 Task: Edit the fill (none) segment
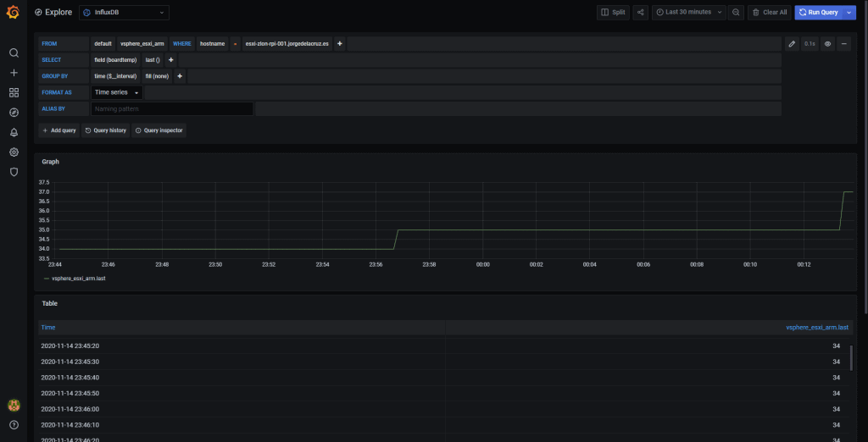click(157, 76)
